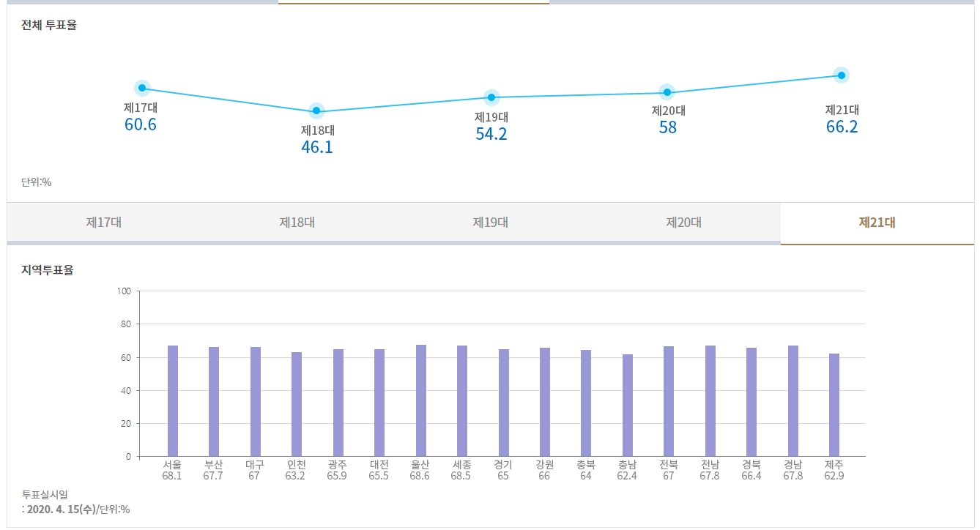Click the 세종 bar
The height and width of the screenshot is (530, 980).
[x=462, y=401]
